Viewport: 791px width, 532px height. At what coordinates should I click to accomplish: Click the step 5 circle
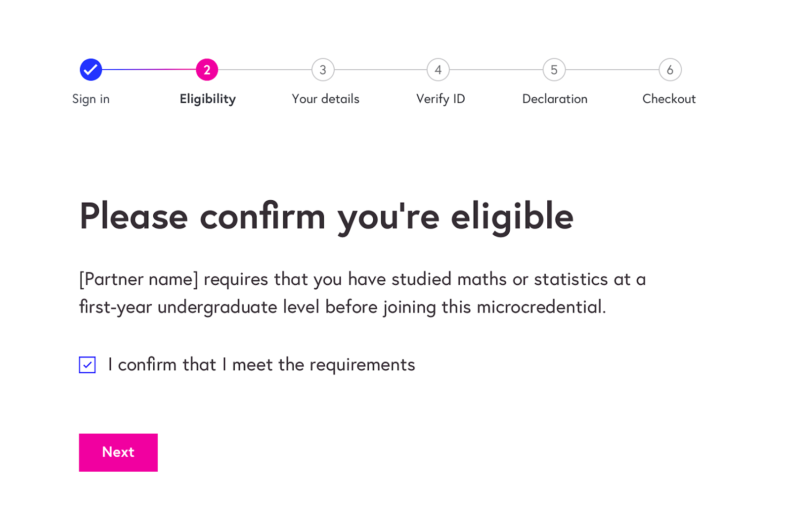click(554, 70)
